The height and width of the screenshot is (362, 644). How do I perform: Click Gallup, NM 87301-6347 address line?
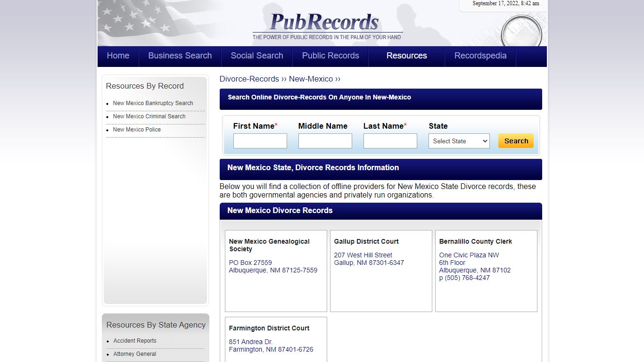pyautogui.click(x=369, y=263)
